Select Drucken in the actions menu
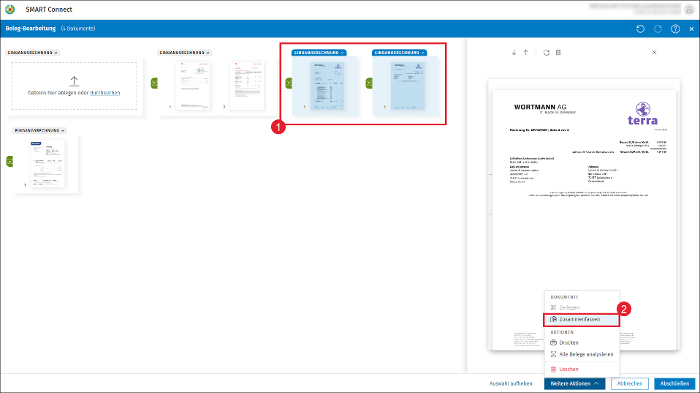This screenshot has height=393, width=700. [581, 343]
